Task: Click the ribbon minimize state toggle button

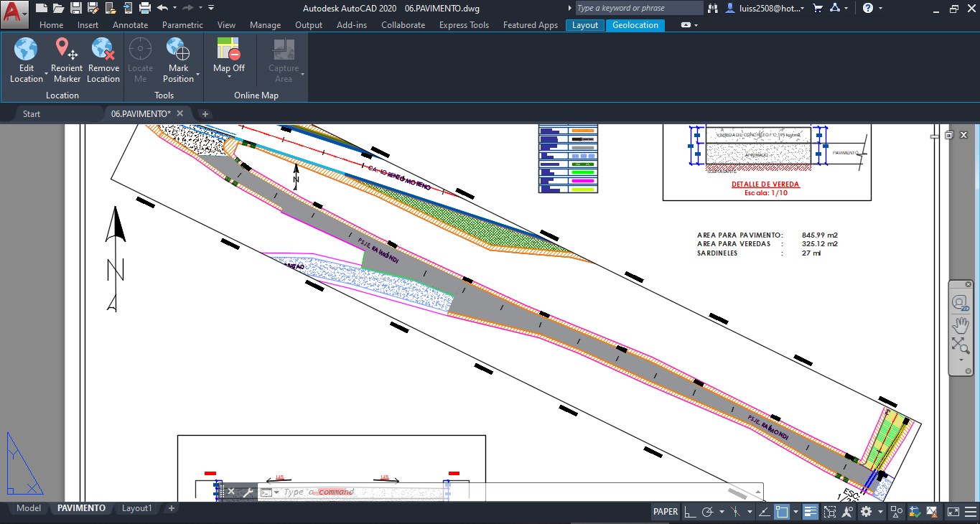Action: [686, 25]
